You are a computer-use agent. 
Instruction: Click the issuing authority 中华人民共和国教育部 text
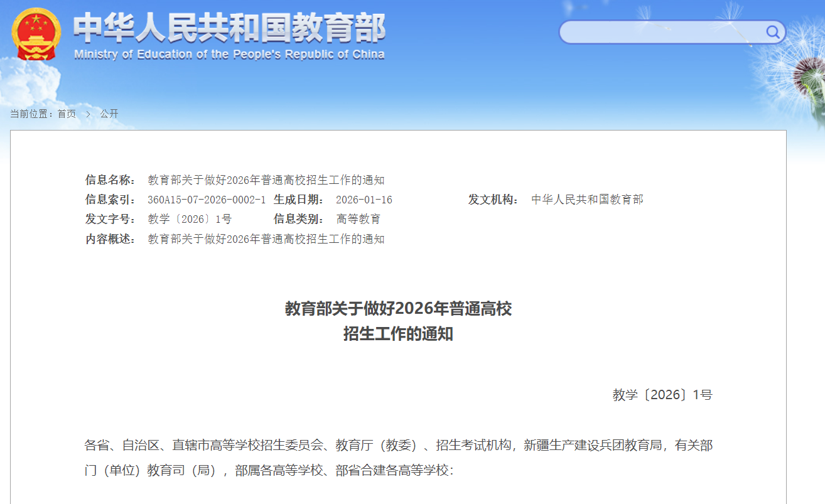click(587, 200)
